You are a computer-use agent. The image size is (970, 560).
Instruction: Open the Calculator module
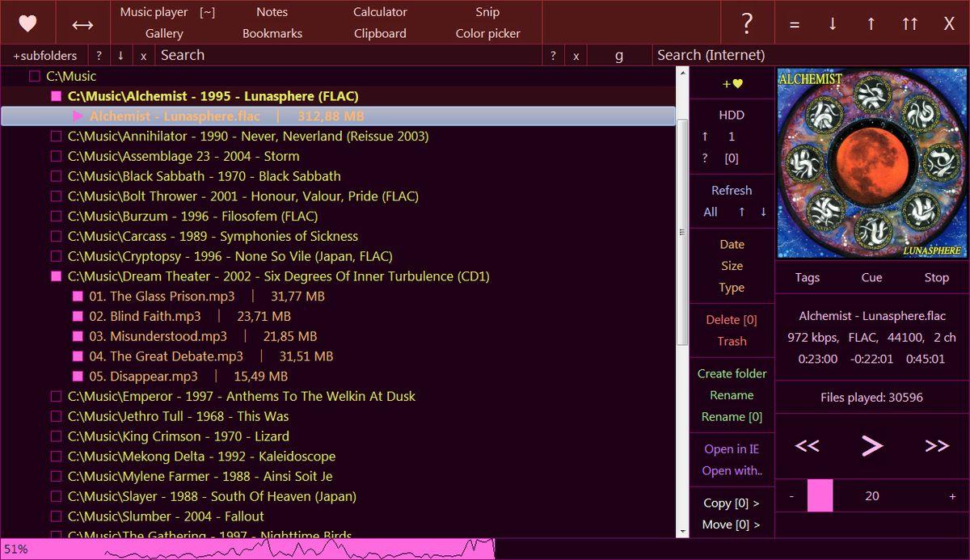[380, 12]
